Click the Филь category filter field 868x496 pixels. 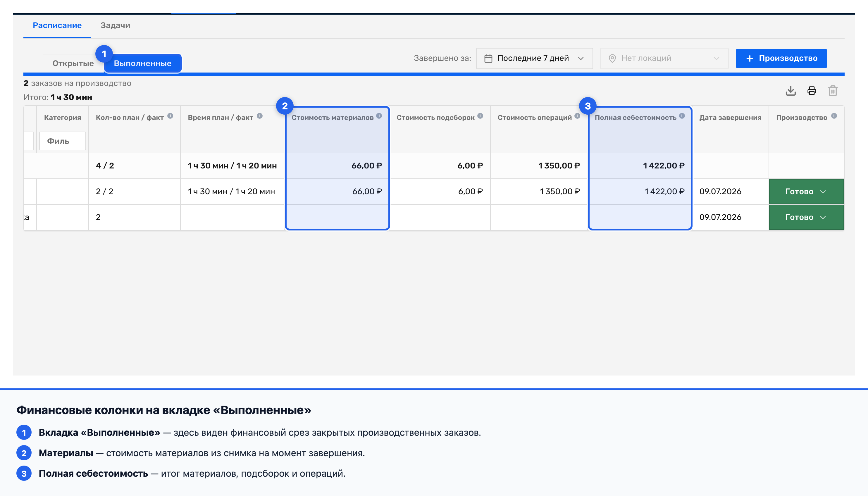click(62, 141)
